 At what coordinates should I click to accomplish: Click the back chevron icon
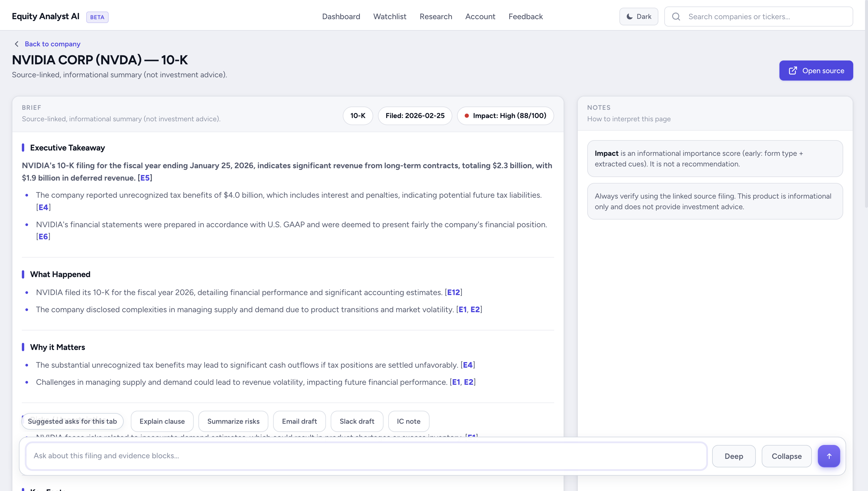pos(17,44)
